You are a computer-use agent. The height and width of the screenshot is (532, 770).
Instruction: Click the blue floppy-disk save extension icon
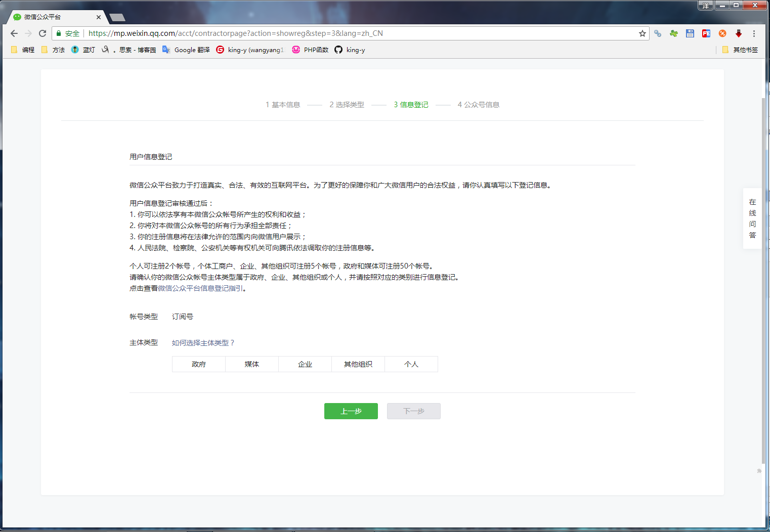pos(690,33)
